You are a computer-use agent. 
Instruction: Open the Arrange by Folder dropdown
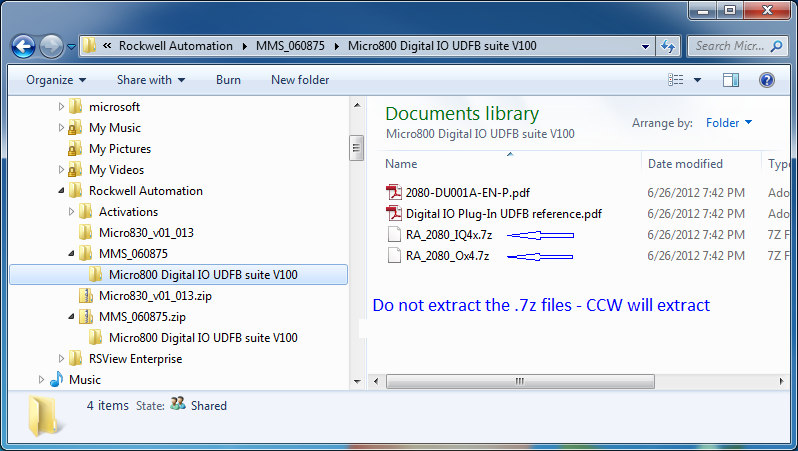tap(729, 123)
